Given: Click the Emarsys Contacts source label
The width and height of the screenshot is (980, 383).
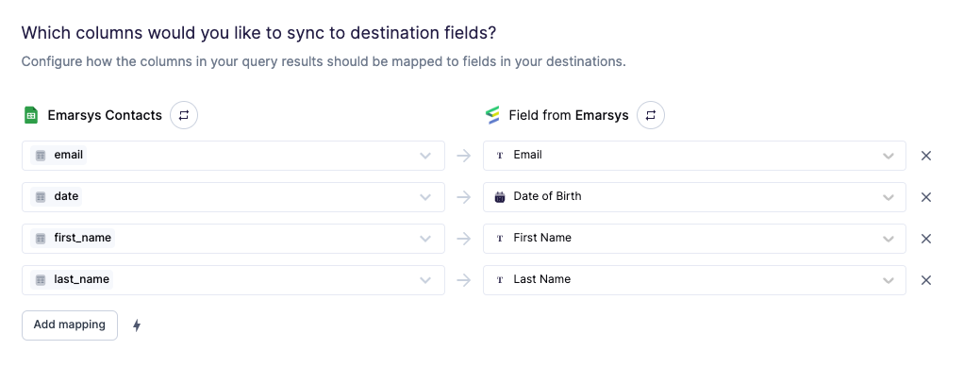Looking at the screenshot, I should 105,116.
